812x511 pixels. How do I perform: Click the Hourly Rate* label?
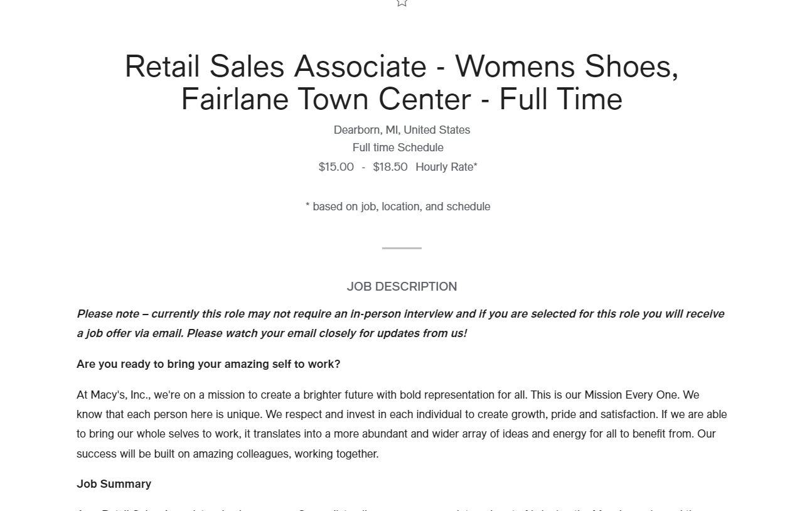(446, 167)
